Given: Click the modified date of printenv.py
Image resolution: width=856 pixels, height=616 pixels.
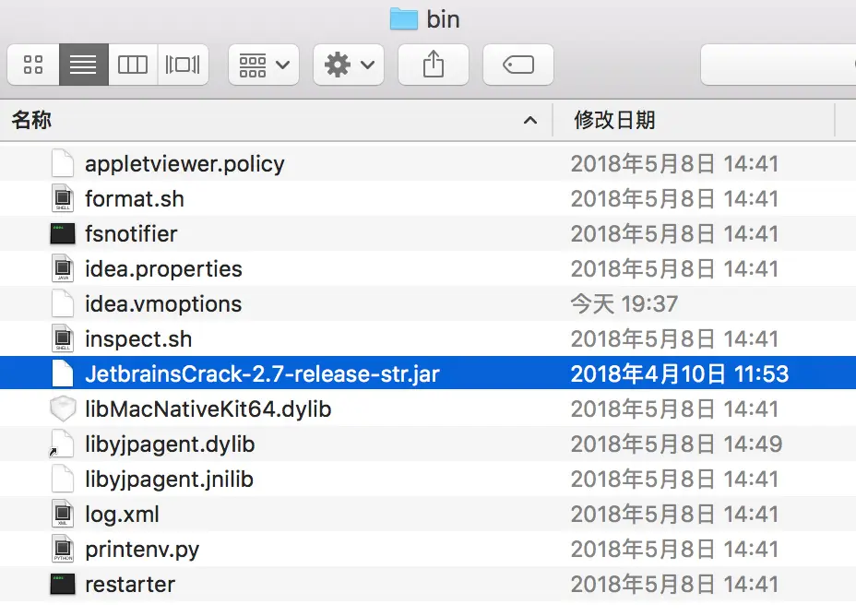Looking at the screenshot, I should 674,549.
